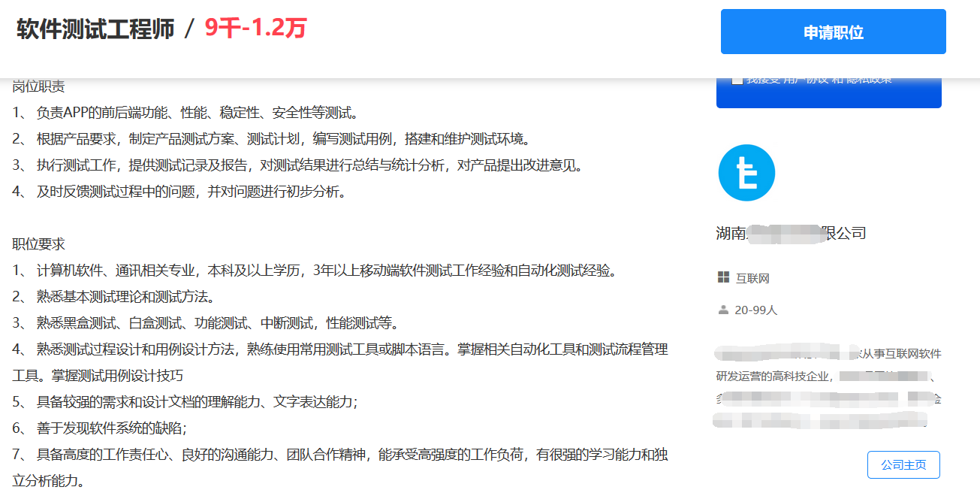
Task: Click the blurred company description paragraph
Action: point(828,387)
